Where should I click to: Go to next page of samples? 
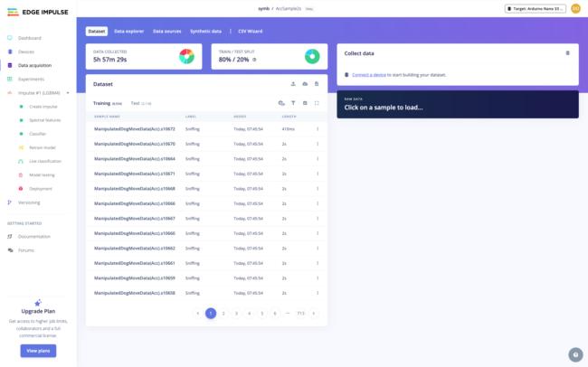point(314,313)
